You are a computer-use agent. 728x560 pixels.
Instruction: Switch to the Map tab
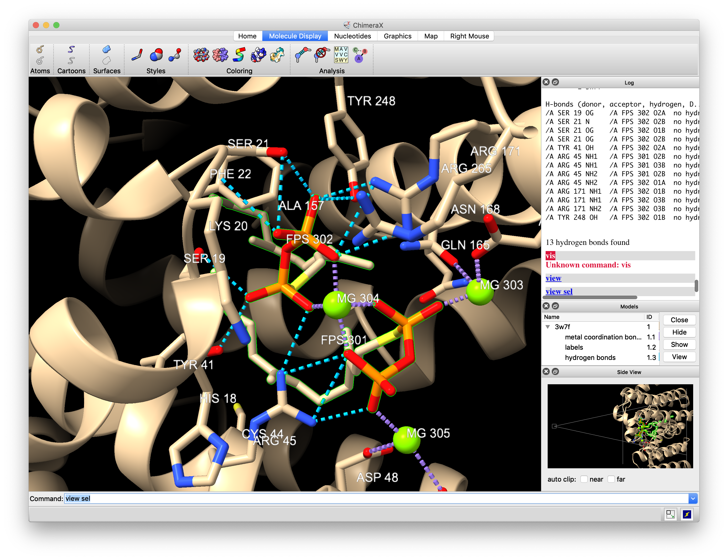pyautogui.click(x=431, y=36)
